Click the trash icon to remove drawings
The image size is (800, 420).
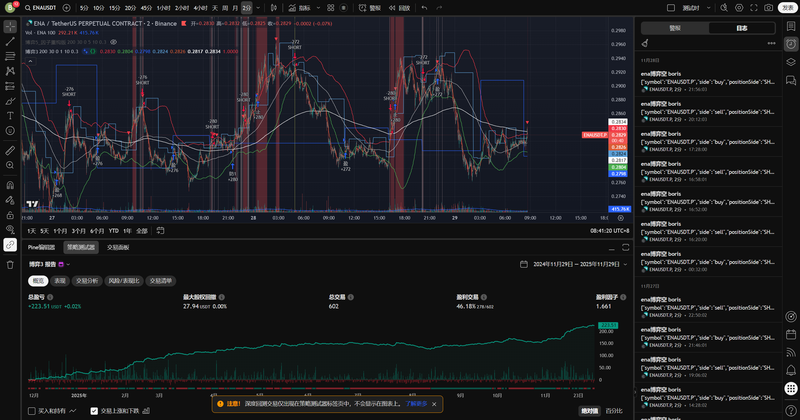(10, 264)
